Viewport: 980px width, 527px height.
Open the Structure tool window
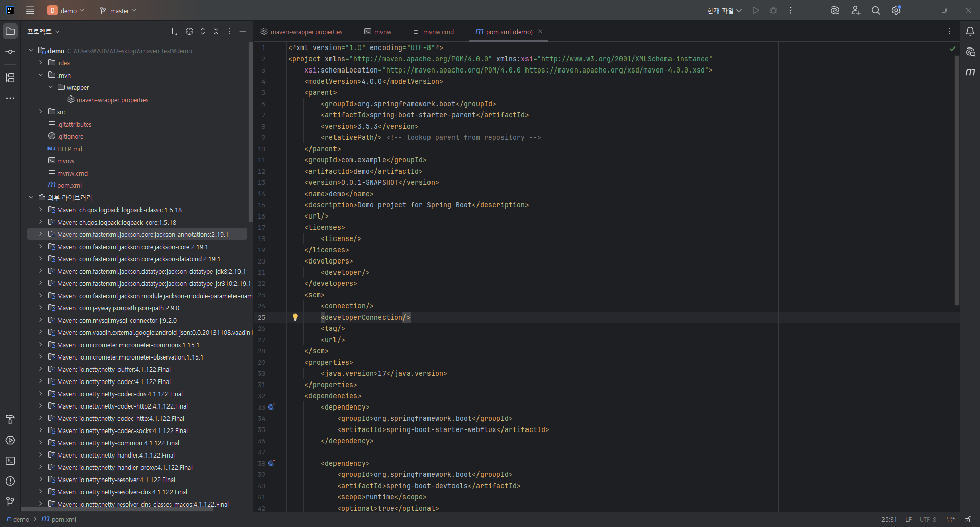point(10,78)
